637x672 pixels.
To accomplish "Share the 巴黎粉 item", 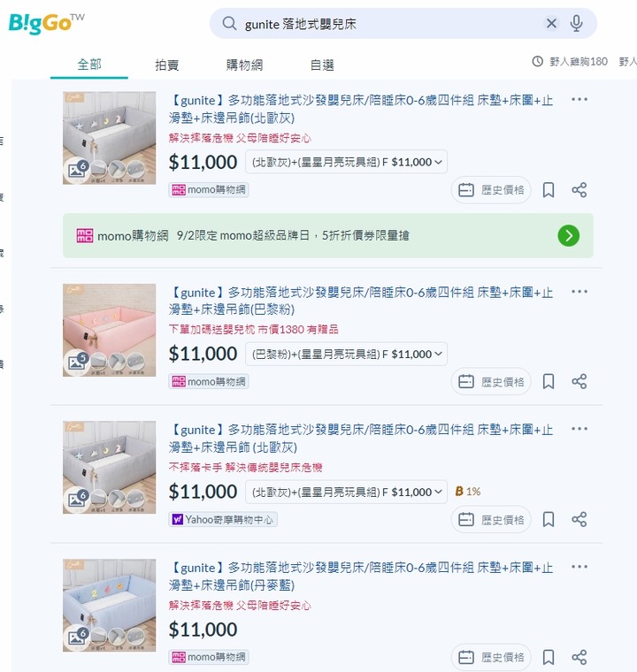I will click(x=579, y=381).
